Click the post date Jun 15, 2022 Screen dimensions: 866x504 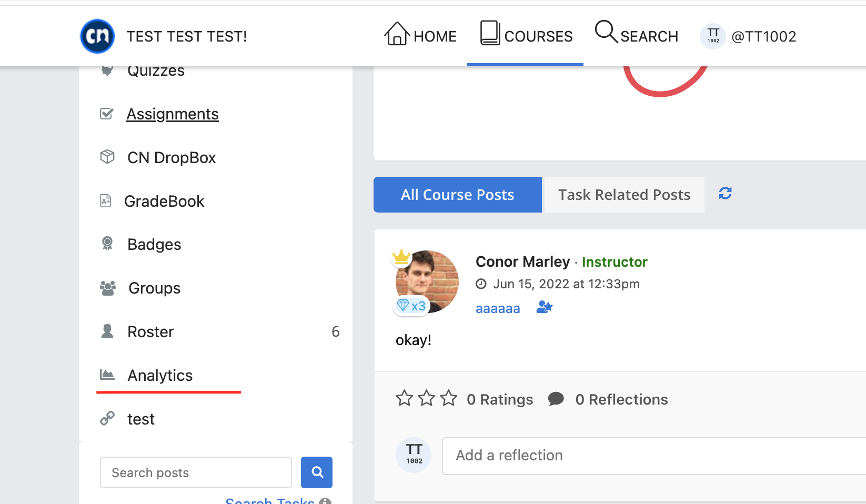[x=566, y=284]
